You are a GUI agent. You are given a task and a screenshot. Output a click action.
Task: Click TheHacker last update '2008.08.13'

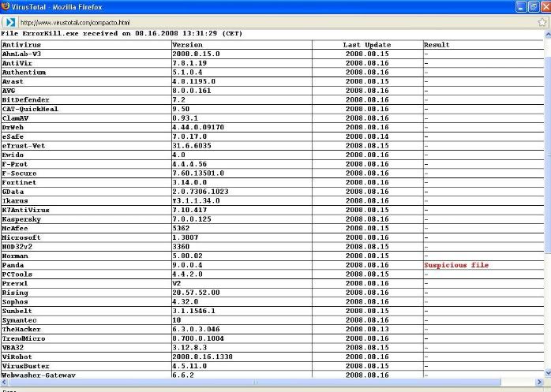[x=367, y=330]
